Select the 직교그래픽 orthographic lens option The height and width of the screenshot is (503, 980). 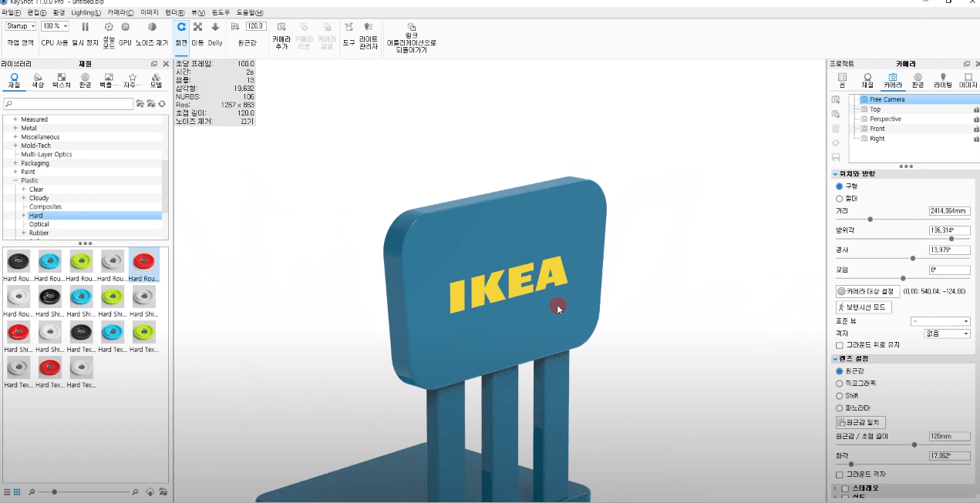[840, 383]
